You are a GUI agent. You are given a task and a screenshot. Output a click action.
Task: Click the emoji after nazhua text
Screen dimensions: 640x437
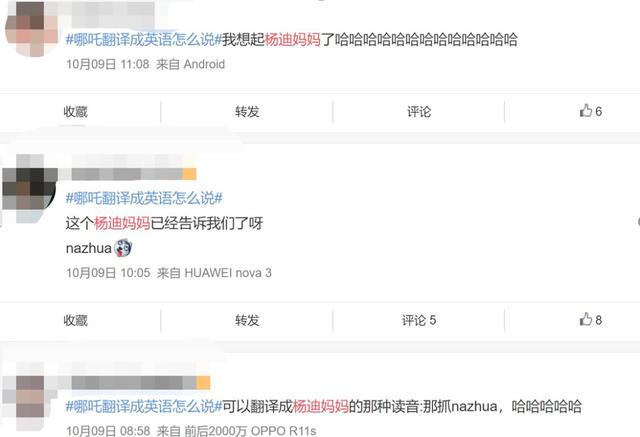(x=123, y=248)
